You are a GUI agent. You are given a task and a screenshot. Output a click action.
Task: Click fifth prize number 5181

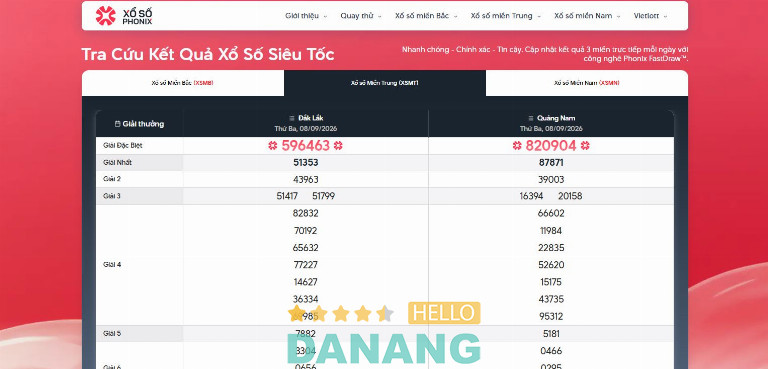pos(551,334)
